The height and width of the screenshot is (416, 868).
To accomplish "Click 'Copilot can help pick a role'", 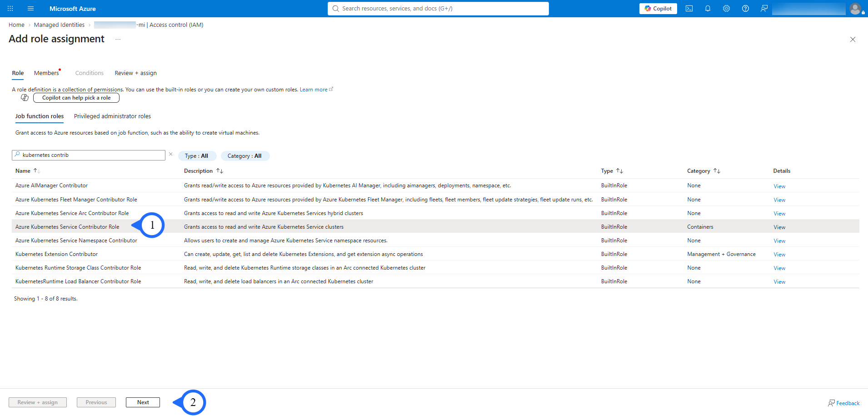I will pyautogui.click(x=76, y=98).
